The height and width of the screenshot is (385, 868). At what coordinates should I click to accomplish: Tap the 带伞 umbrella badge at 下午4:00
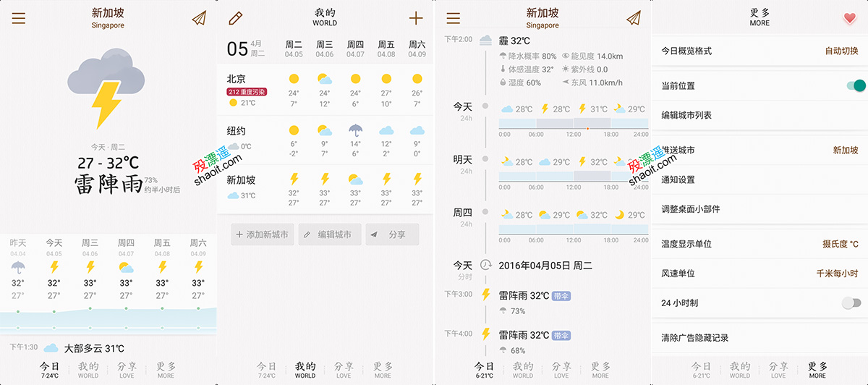pos(561,336)
